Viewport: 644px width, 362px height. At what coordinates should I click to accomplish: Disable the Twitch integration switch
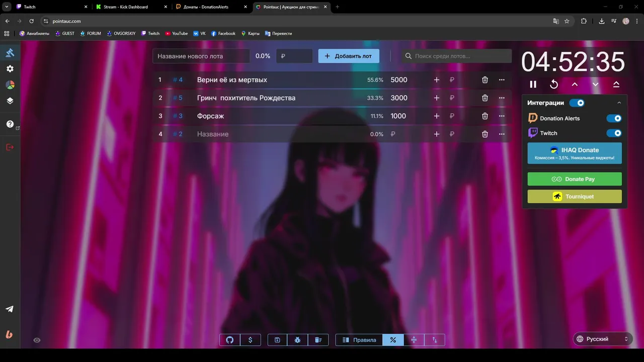tap(614, 133)
